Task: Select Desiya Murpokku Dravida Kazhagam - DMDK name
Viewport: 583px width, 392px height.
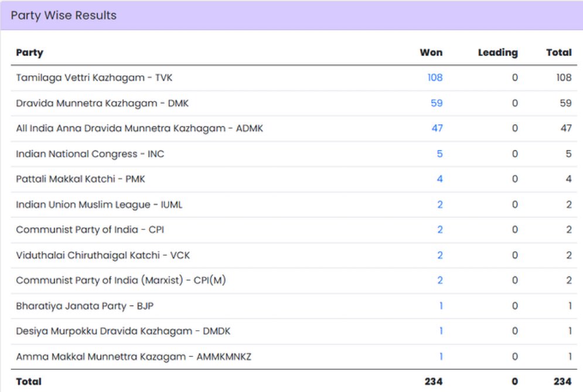Action: click(x=123, y=331)
